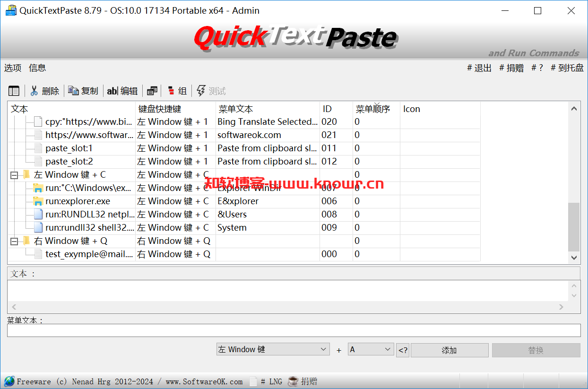Click the list scrollbar down arrow

coord(574,258)
